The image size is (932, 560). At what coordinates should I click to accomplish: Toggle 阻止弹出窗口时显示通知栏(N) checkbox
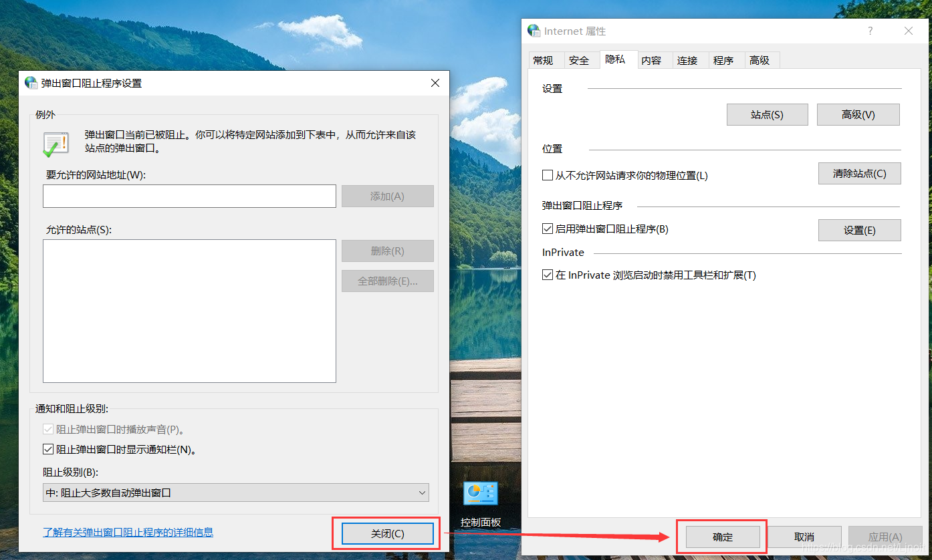pyautogui.click(x=48, y=450)
